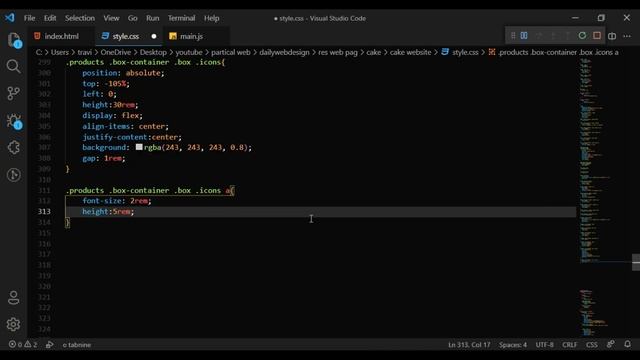The image size is (640, 360).
Task: Select the CSS language mode
Action: (592, 344)
